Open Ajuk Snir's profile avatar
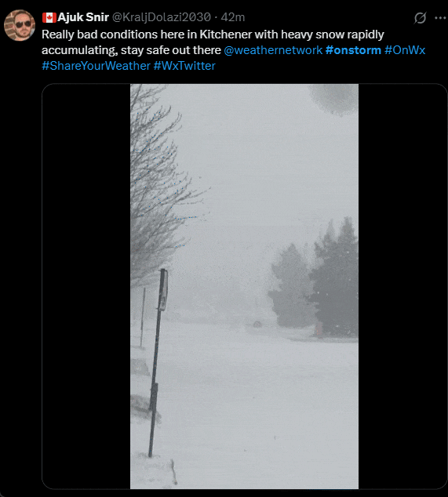Screen dimensions: 448x497 tap(20, 25)
